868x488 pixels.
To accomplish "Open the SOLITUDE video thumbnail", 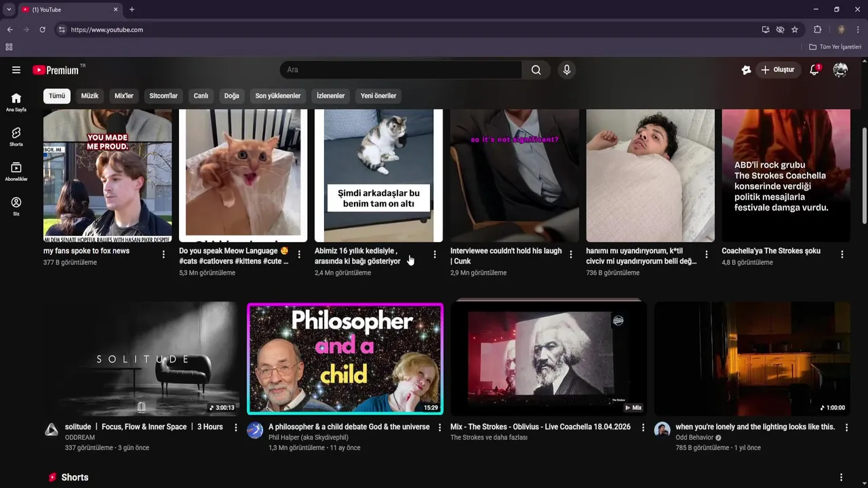I will (x=142, y=359).
